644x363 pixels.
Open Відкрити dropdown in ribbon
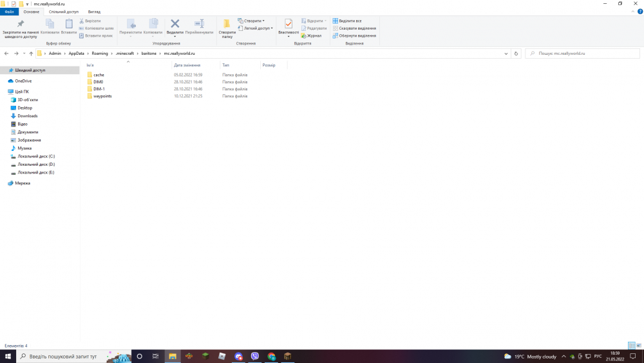[314, 21]
